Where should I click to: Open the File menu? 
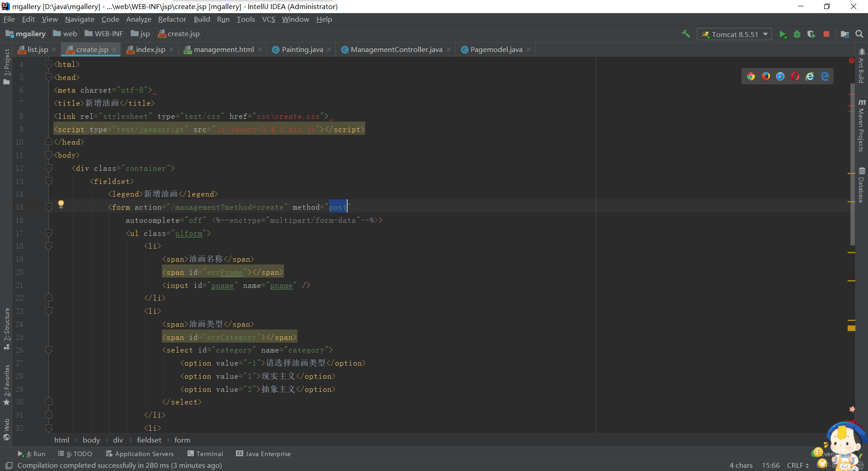[x=9, y=19]
